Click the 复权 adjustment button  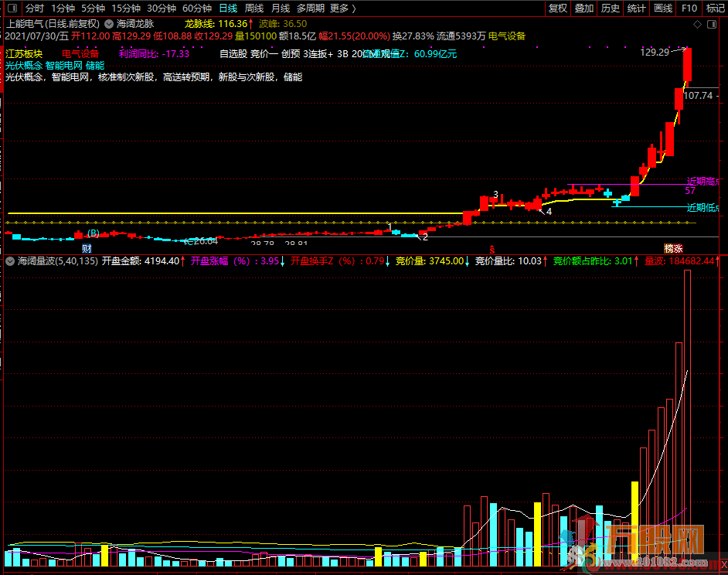point(557,9)
